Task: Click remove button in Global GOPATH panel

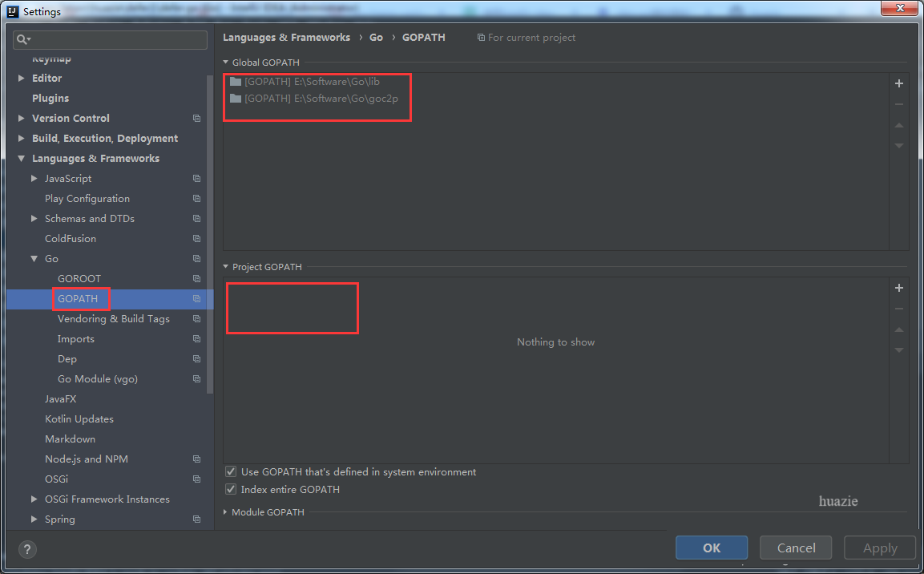Action: [x=898, y=104]
